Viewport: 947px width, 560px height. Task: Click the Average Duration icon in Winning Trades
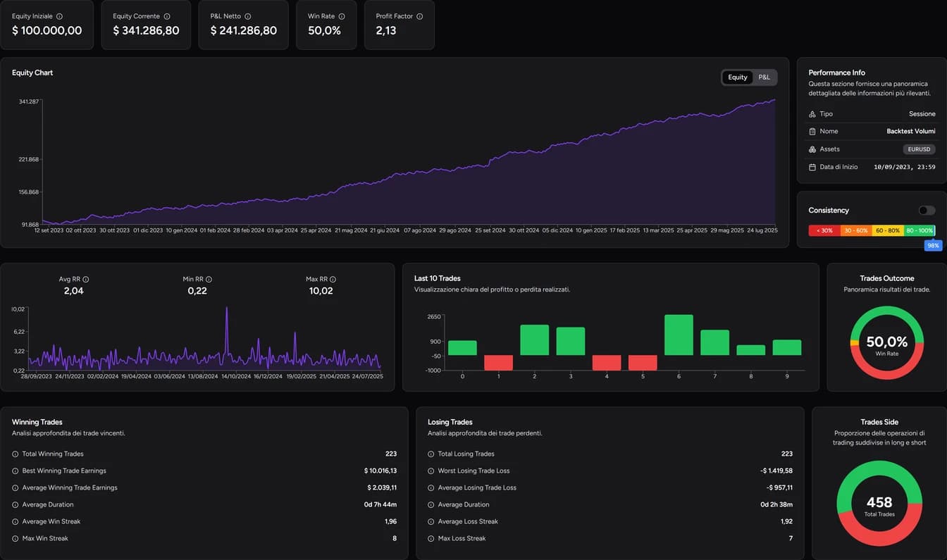pyautogui.click(x=16, y=504)
